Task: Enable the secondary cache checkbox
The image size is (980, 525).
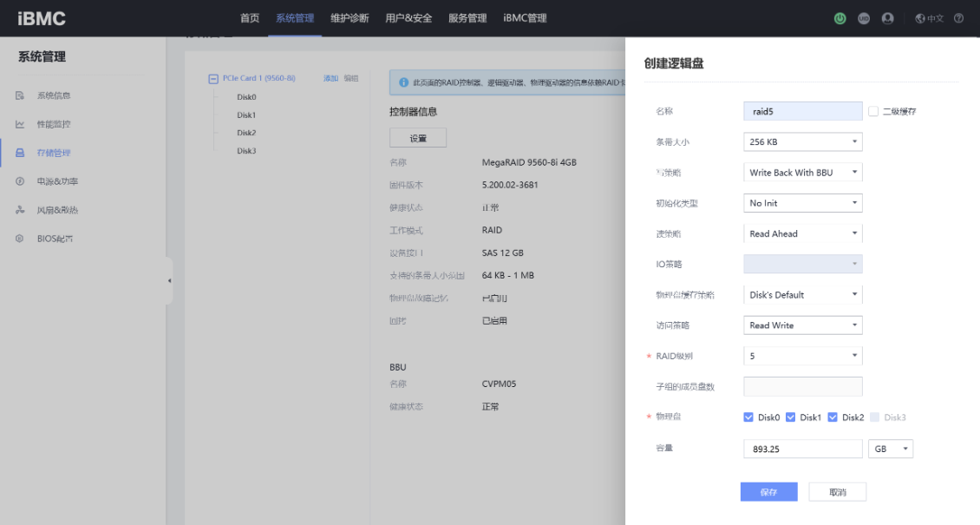Action: [873, 111]
